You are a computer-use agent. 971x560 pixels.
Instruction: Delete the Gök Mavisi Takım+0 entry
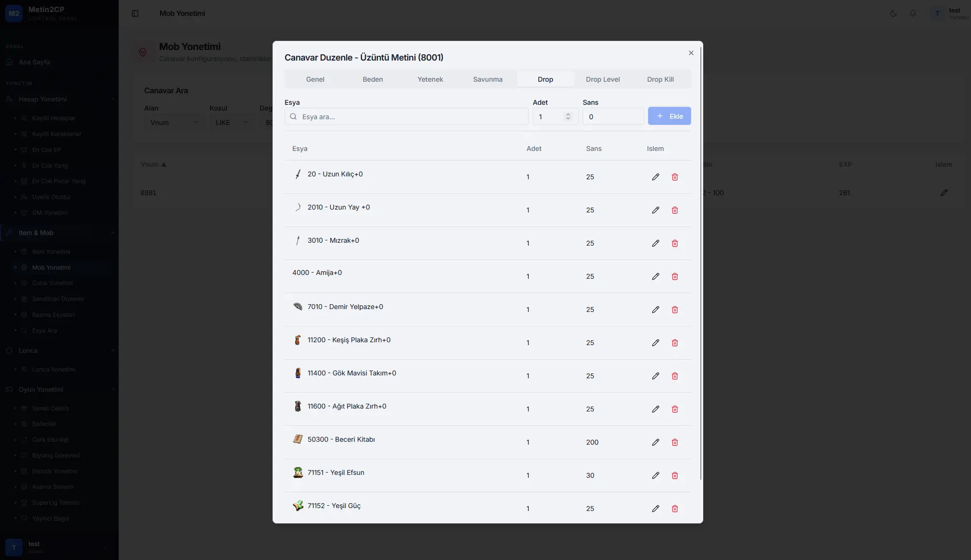(x=674, y=376)
